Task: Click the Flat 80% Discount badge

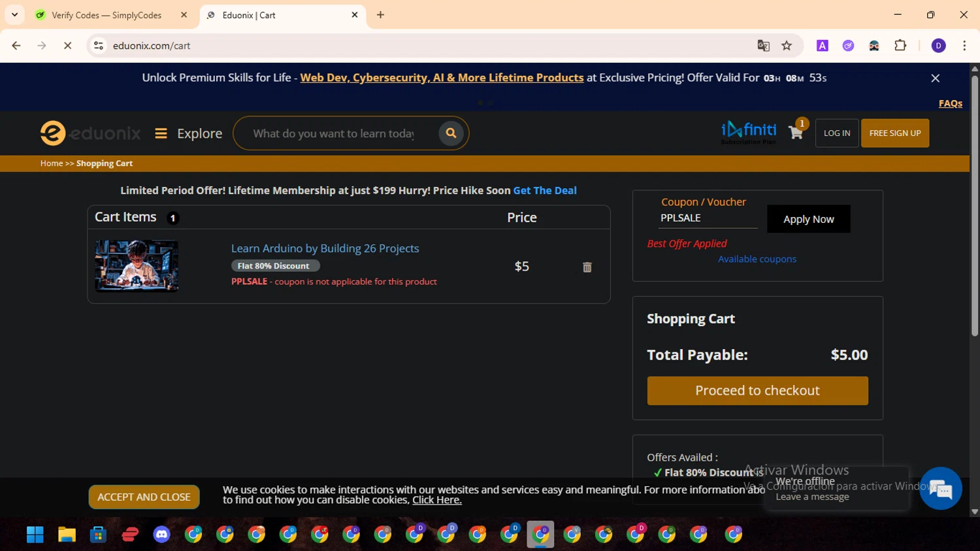Action: click(x=275, y=266)
